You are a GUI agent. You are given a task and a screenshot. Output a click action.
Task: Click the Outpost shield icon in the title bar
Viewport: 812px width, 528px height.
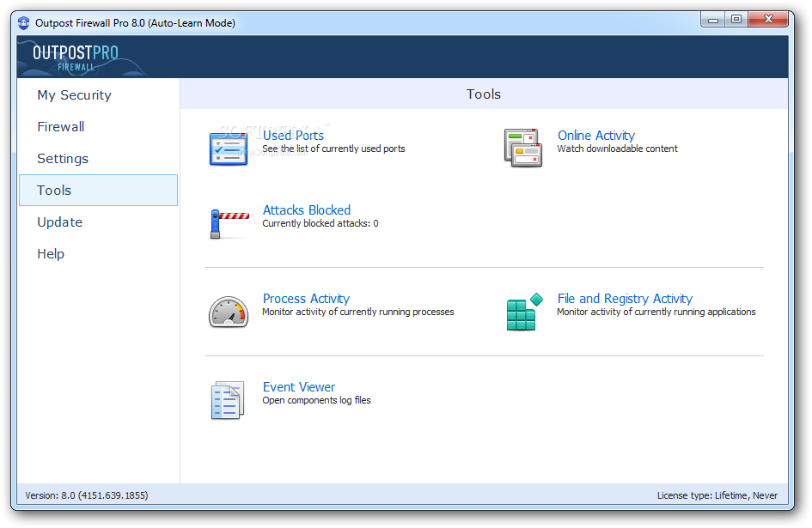point(23,23)
